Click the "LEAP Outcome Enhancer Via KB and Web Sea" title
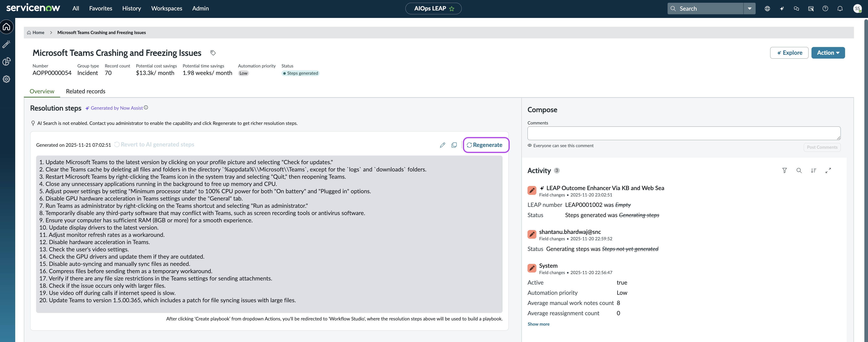 (x=605, y=188)
